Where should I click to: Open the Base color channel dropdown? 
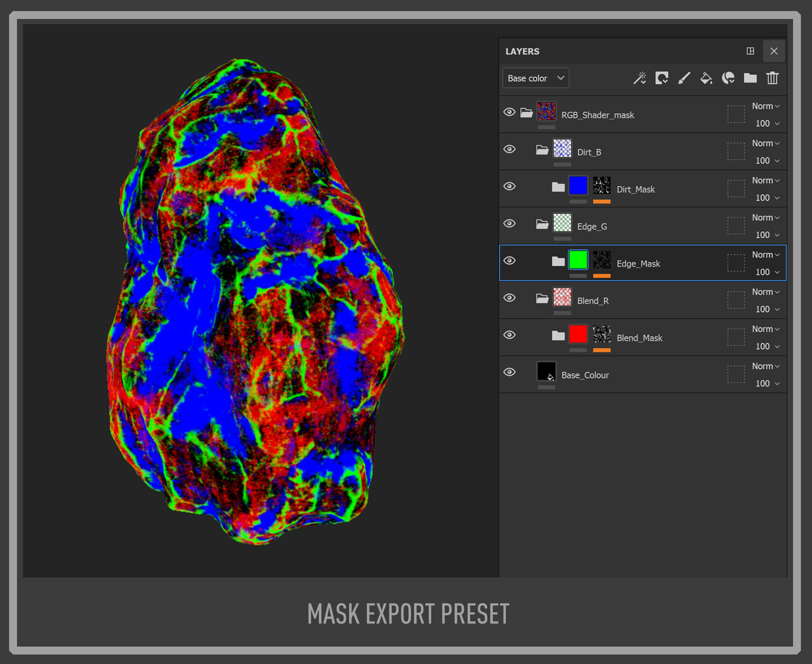[536, 78]
